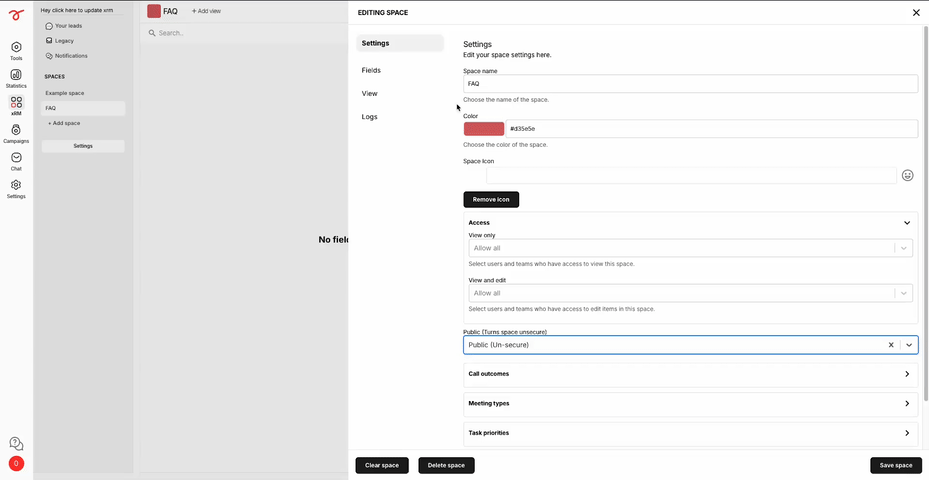Open the emoji picker smiley icon
This screenshot has height=480, width=929.
(907, 175)
